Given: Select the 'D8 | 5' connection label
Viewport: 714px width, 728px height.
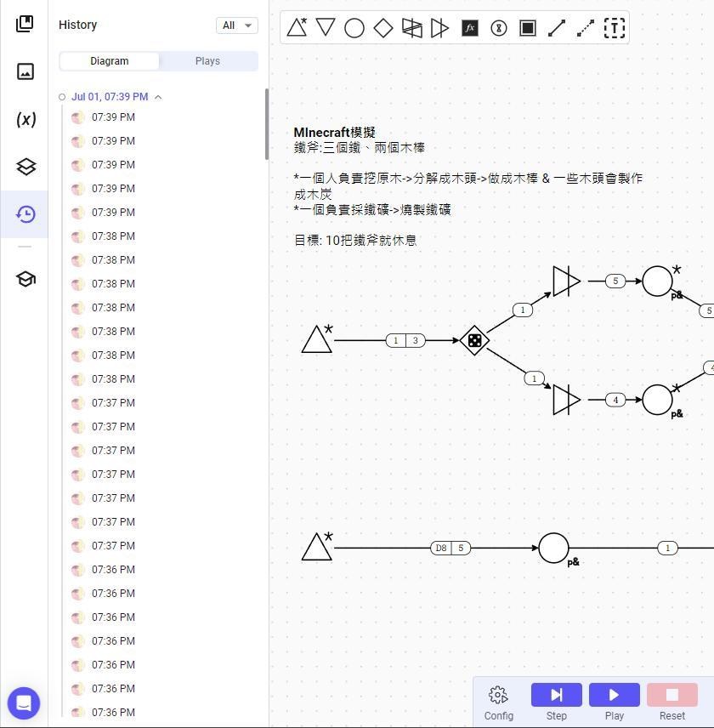Looking at the screenshot, I should 450,549.
